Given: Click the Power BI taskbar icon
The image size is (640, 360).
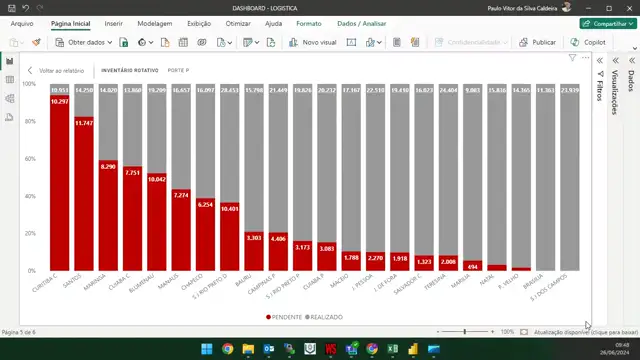Looking at the screenshot, I should (413, 349).
